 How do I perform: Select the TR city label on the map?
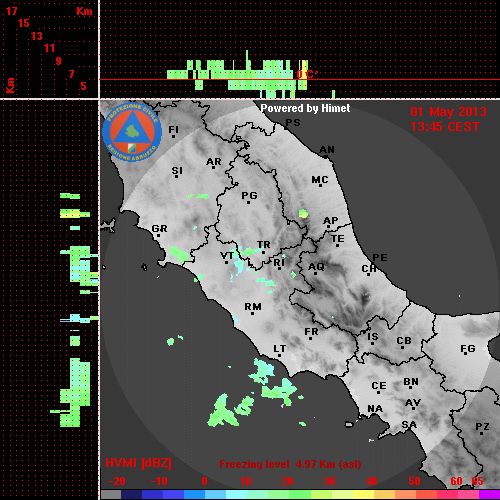coord(264,245)
